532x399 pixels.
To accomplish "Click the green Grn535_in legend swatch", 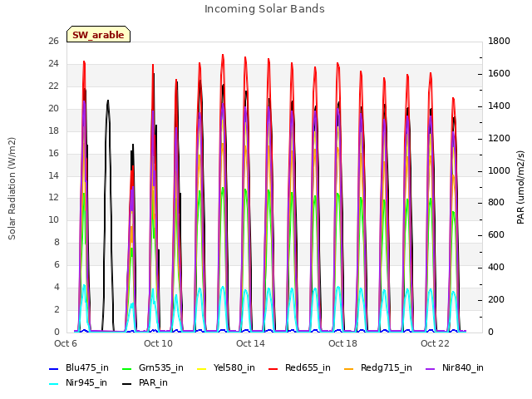I will (126, 369).
